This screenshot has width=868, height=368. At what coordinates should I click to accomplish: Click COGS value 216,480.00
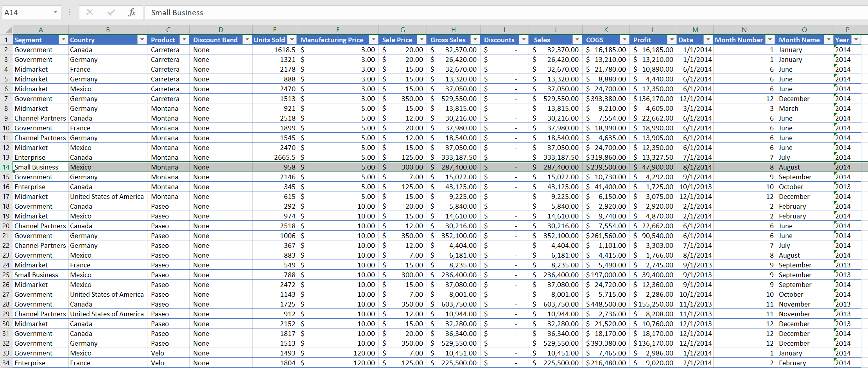[608, 363]
